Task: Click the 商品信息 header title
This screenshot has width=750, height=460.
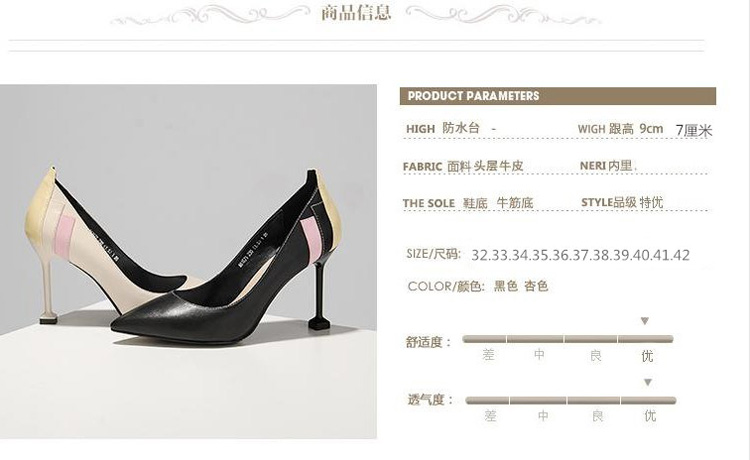Action: (x=356, y=12)
